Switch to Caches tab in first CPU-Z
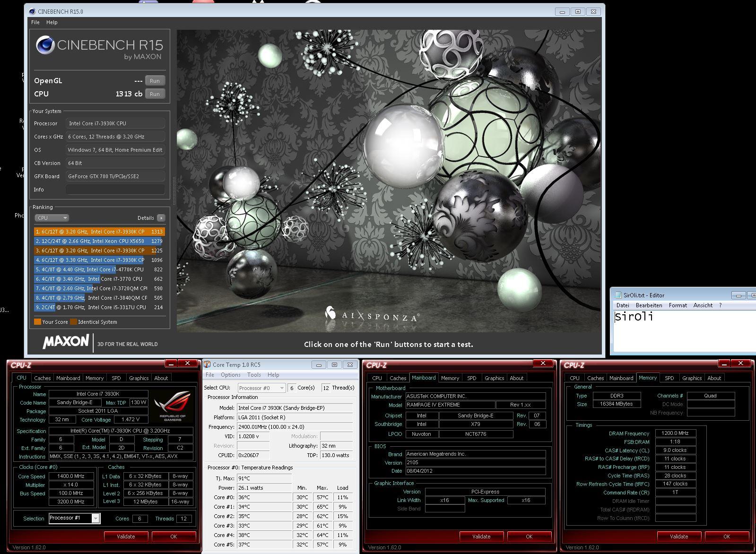756x554 pixels. tap(43, 378)
